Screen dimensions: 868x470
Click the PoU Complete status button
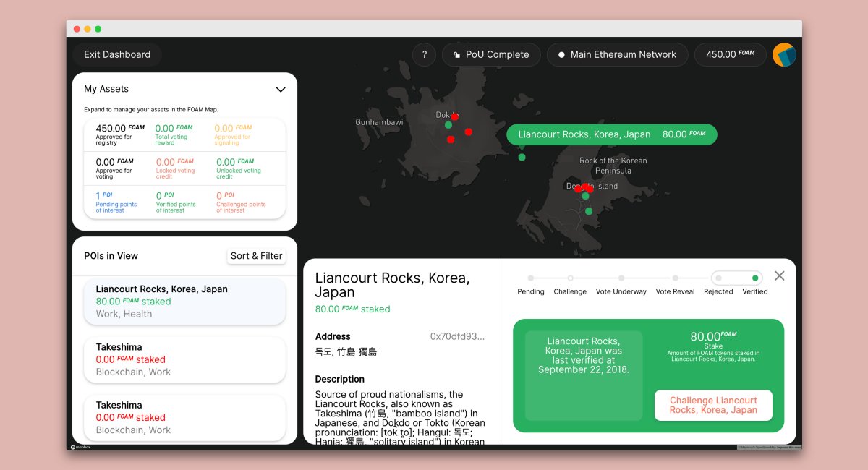pyautogui.click(x=490, y=54)
